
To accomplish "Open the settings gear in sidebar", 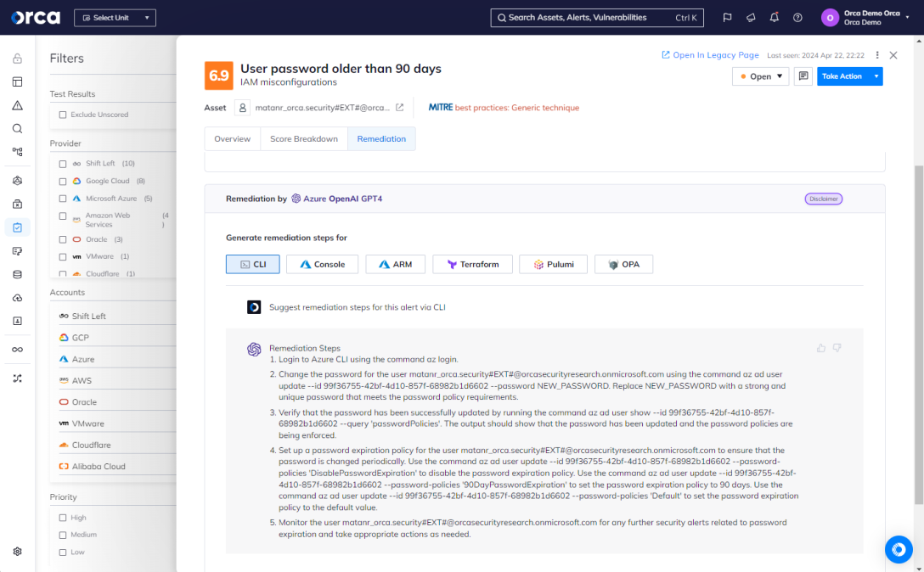I will tap(17, 552).
